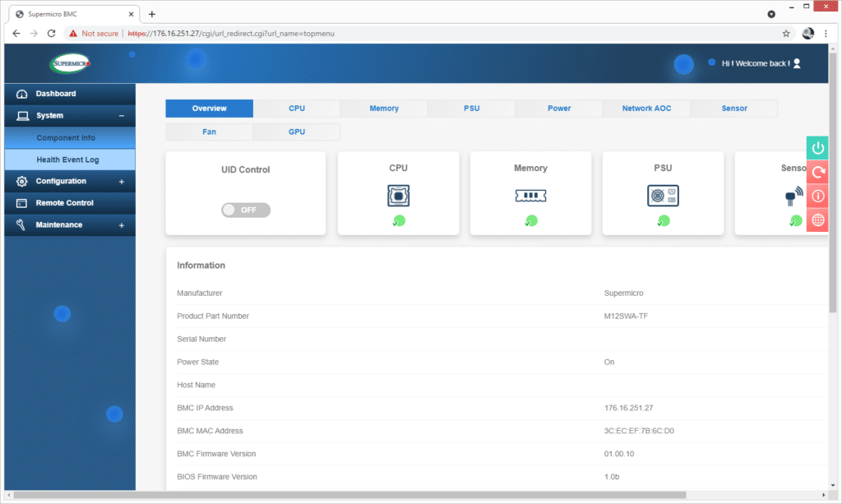Reload the page with refresh icon
The width and height of the screenshot is (842, 504).
point(52,33)
